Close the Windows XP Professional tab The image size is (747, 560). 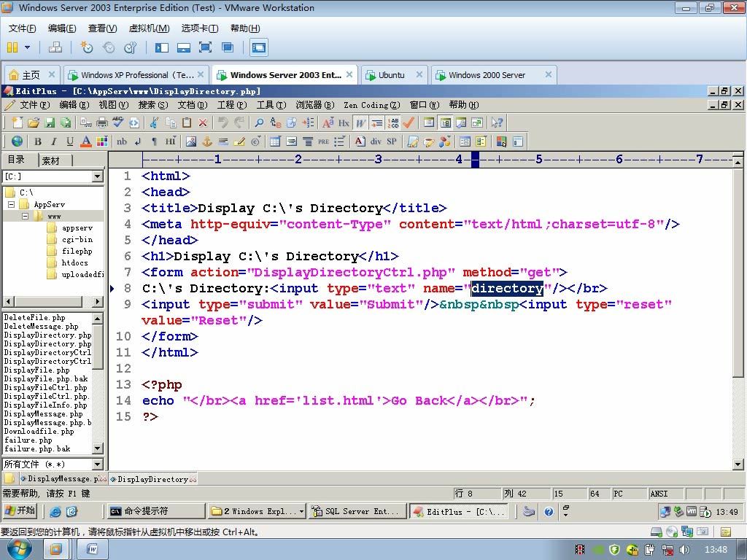(x=201, y=74)
